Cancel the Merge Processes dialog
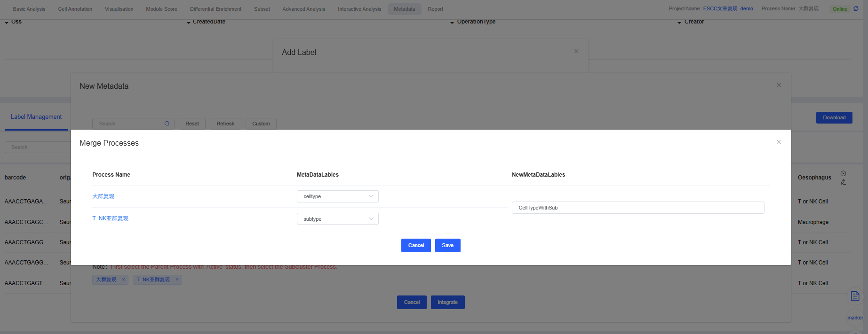The image size is (868, 334). coord(416,245)
